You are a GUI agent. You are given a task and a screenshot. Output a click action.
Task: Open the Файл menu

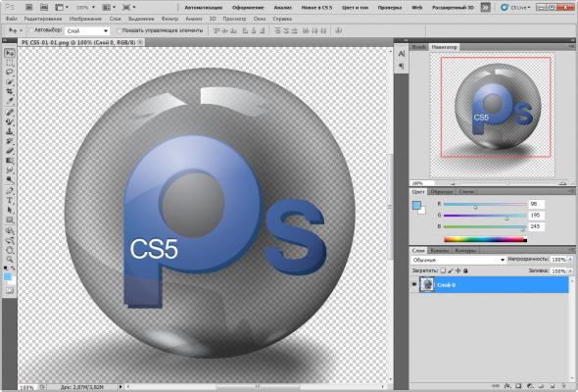[12, 19]
